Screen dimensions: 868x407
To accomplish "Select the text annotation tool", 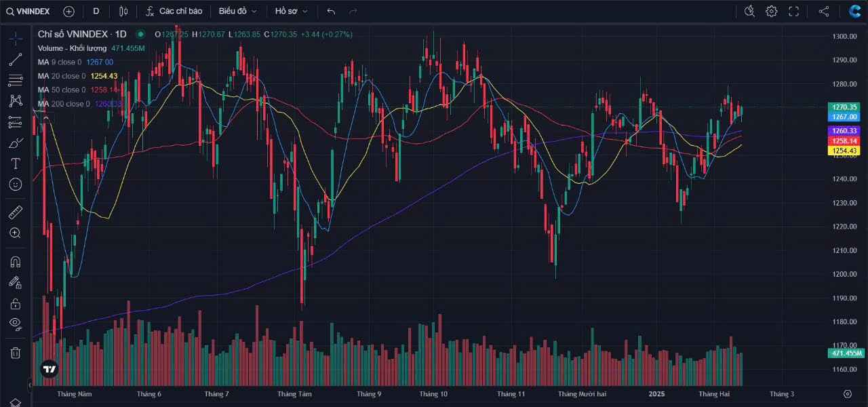I will [15, 163].
